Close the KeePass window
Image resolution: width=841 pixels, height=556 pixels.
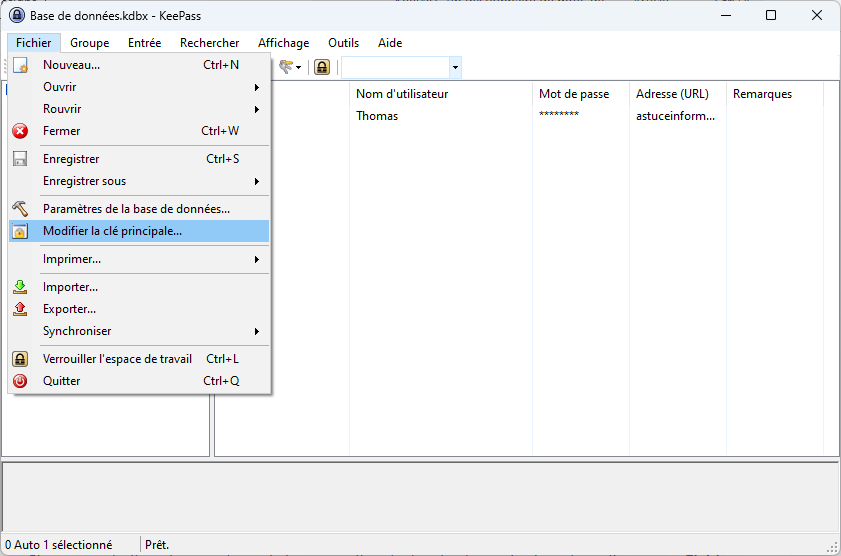tap(816, 15)
